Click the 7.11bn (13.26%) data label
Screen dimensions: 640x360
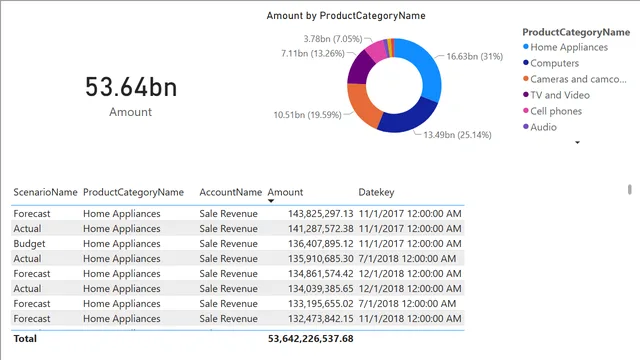(x=313, y=53)
